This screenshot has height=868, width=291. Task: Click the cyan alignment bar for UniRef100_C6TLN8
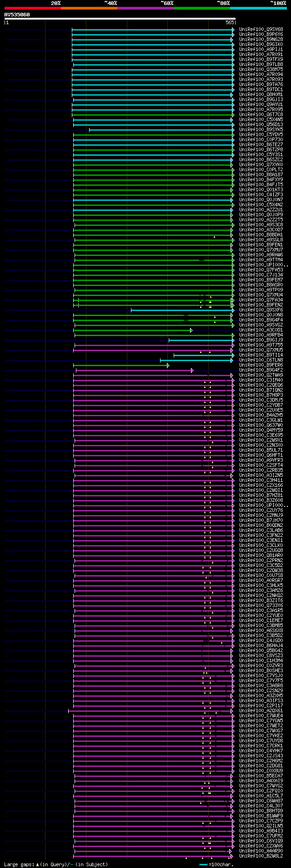(x=196, y=360)
